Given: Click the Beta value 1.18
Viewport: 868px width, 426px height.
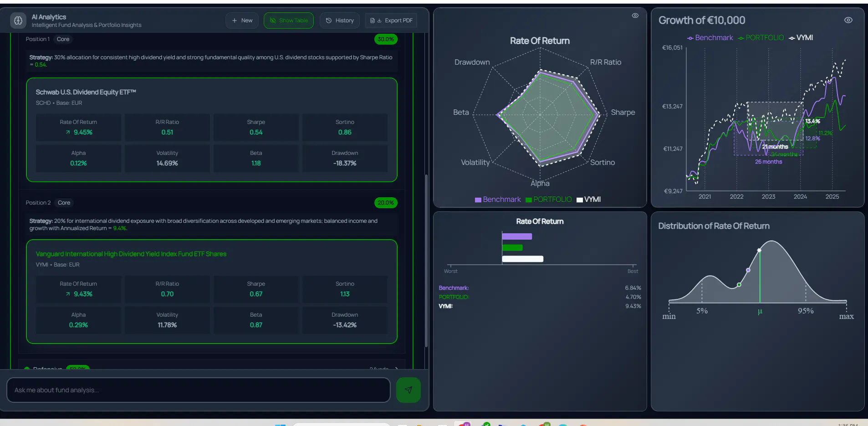Looking at the screenshot, I should [256, 163].
